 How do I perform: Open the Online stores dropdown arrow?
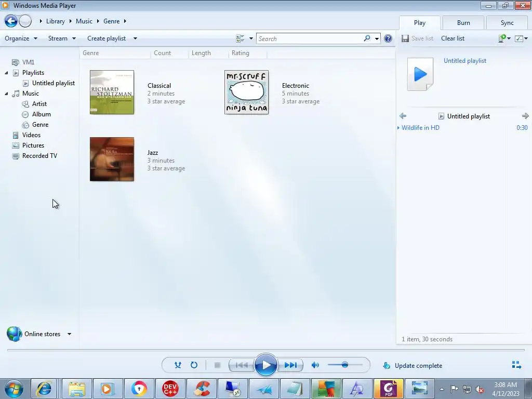69,334
